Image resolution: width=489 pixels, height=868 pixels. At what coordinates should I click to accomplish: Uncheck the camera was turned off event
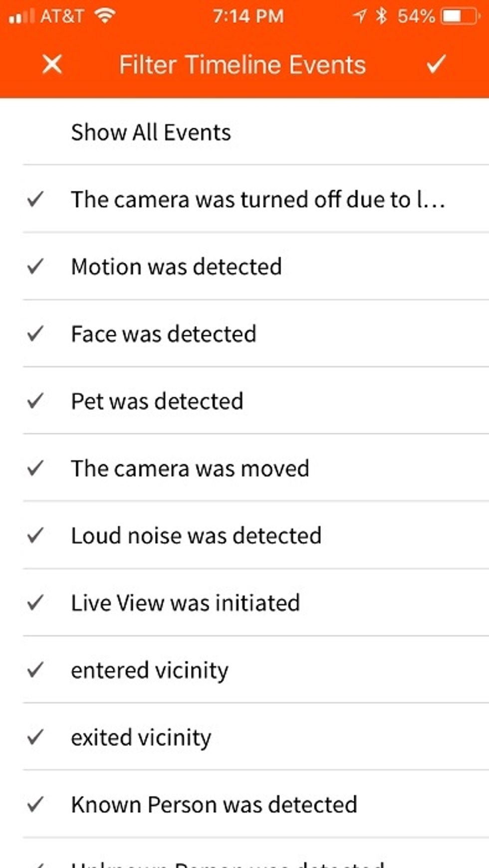click(35, 199)
